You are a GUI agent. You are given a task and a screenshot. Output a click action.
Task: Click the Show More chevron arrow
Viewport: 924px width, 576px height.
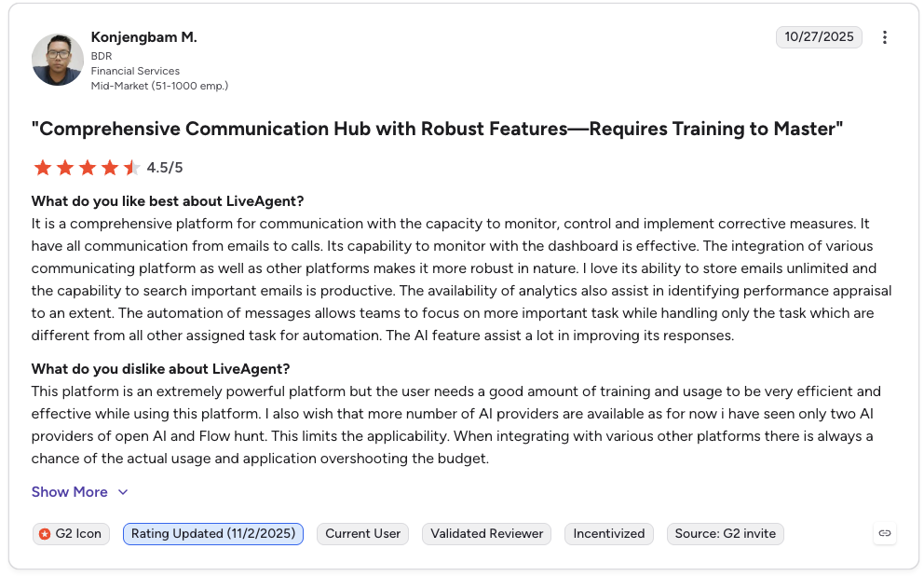tap(123, 492)
